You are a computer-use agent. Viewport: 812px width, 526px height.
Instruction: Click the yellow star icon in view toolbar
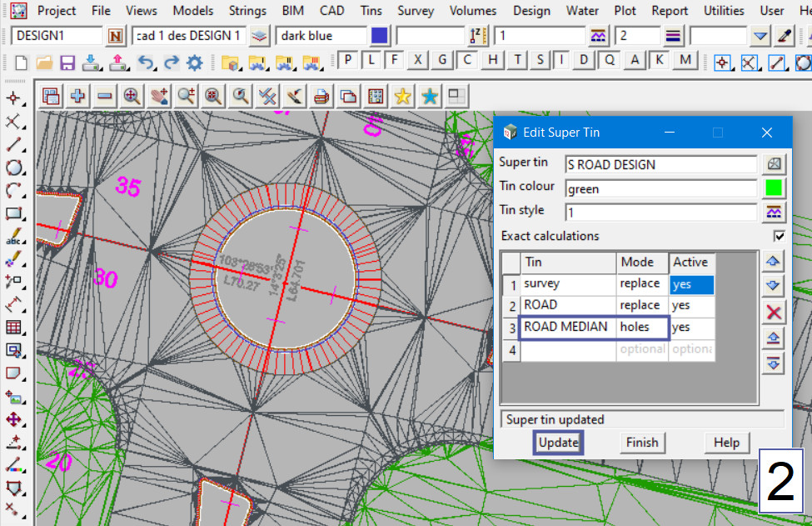pyautogui.click(x=403, y=96)
